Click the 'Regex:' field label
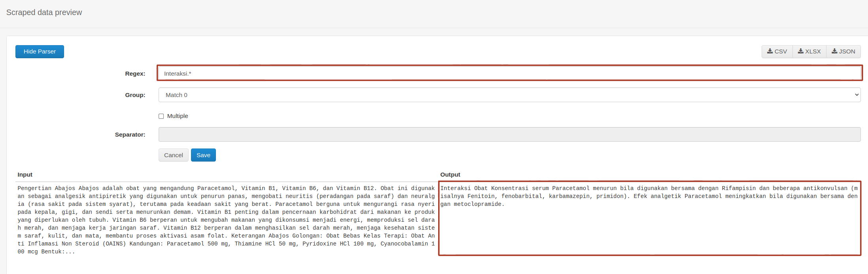Viewport: 868px width, 274px height. click(x=135, y=74)
